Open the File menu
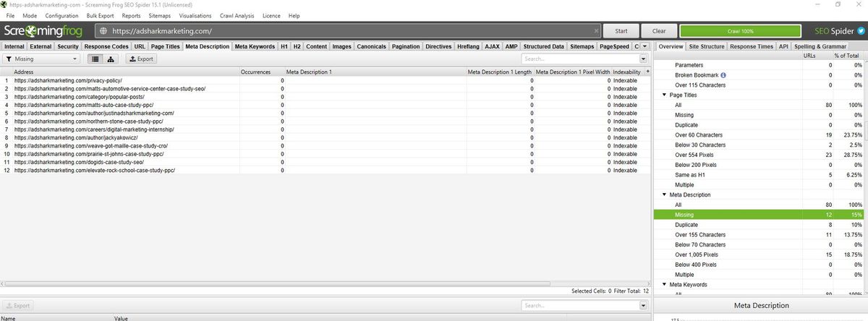Viewport: 868px width, 321px height. click(11, 15)
